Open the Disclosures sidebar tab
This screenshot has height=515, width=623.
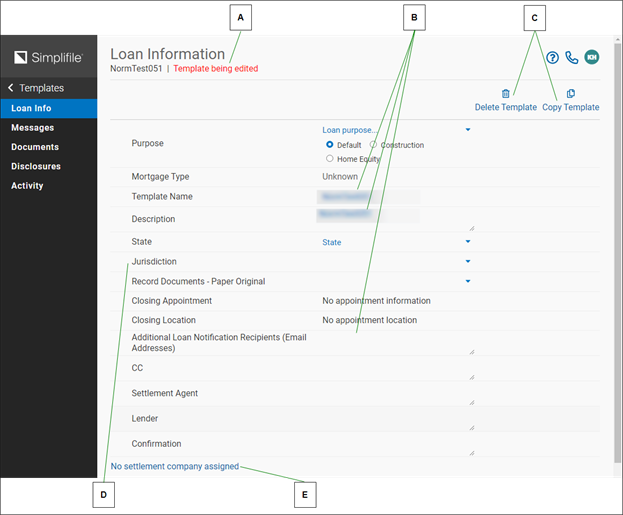[x=48, y=166]
